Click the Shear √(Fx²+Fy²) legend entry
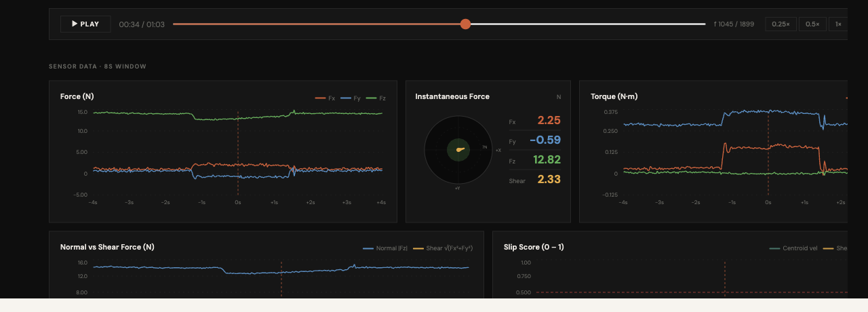Image resolution: width=868 pixels, height=312 pixels. 443,248
